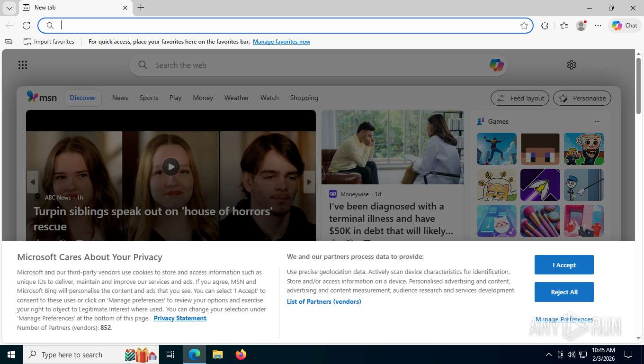
Task: Open Manage Preferences link
Action: [x=564, y=319]
